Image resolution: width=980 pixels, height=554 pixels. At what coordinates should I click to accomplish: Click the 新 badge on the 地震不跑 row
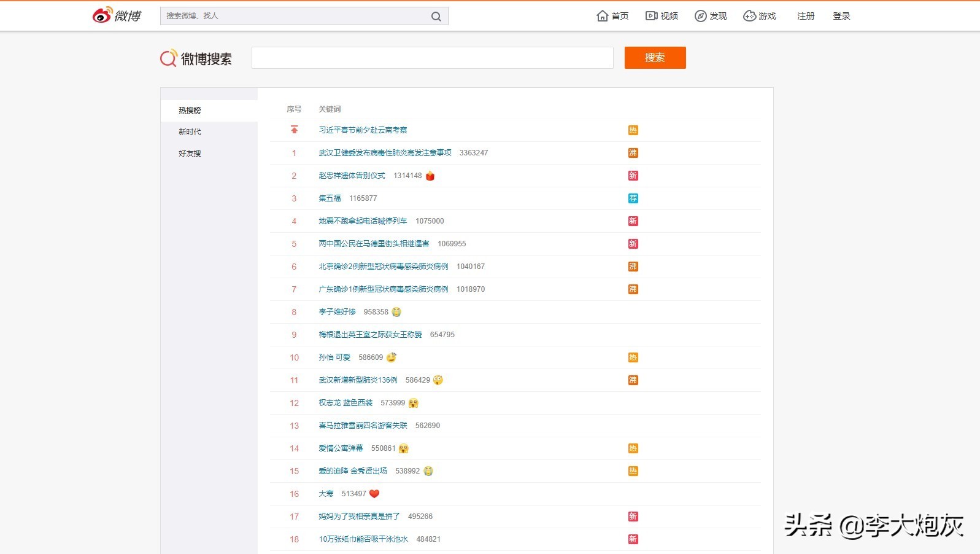tap(633, 221)
